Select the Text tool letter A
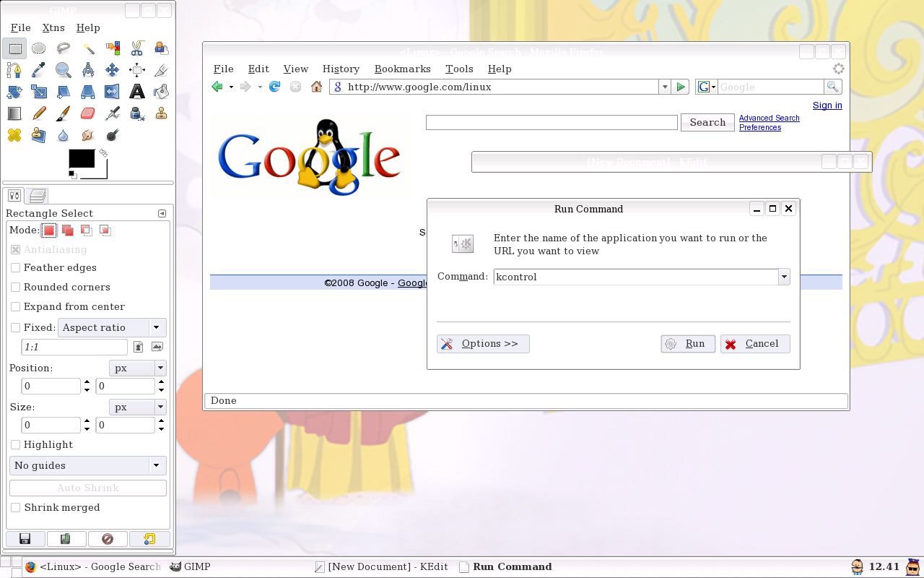The image size is (924, 578). [x=137, y=92]
